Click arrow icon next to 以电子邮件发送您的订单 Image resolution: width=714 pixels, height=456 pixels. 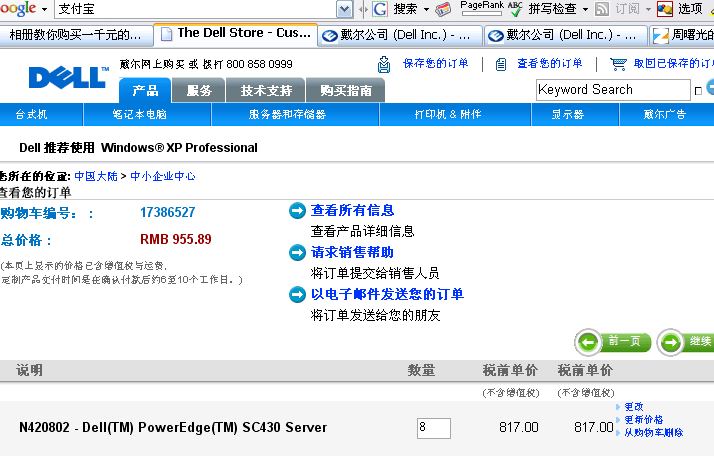pyautogui.click(x=297, y=294)
